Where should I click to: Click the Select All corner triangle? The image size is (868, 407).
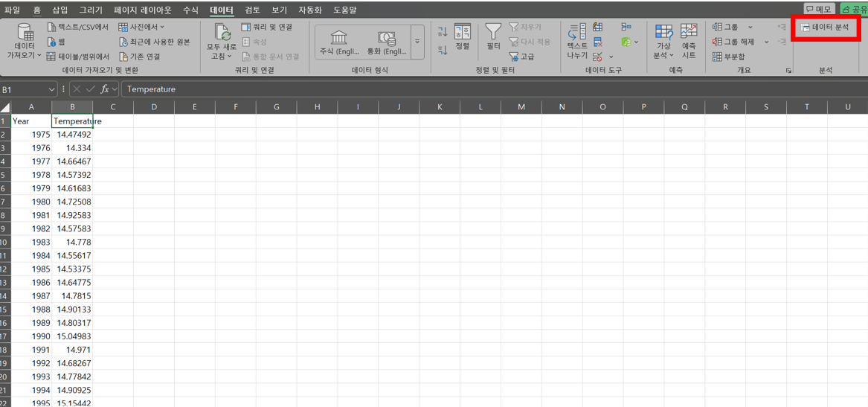pyautogui.click(x=5, y=107)
